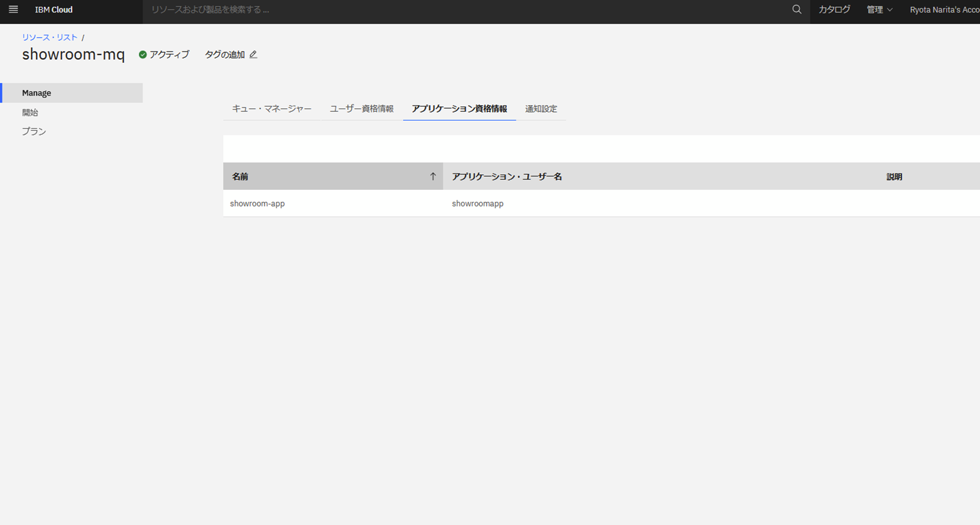Switch to the 通知設定 tab
This screenshot has width=980, height=525.
(x=541, y=109)
